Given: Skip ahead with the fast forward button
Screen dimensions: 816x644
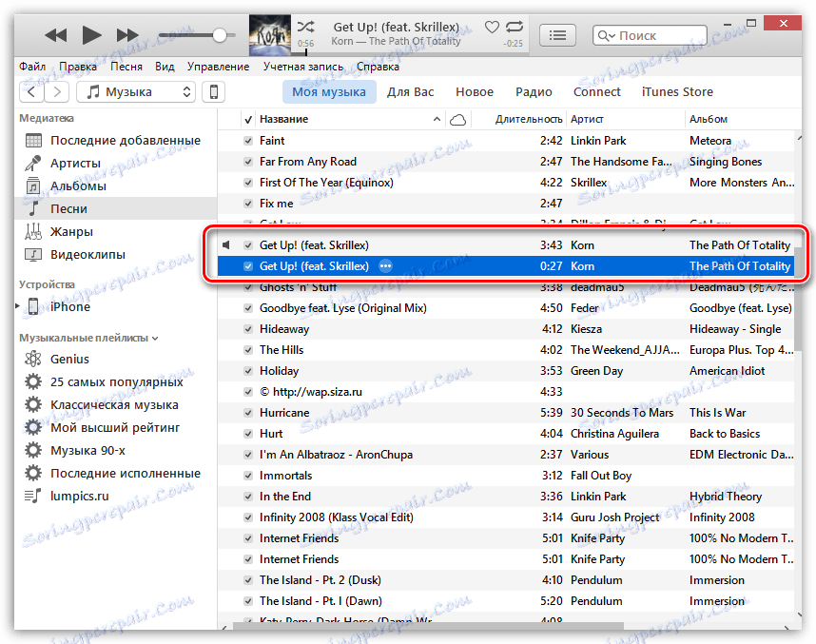Looking at the screenshot, I should (x=127, y=35).
